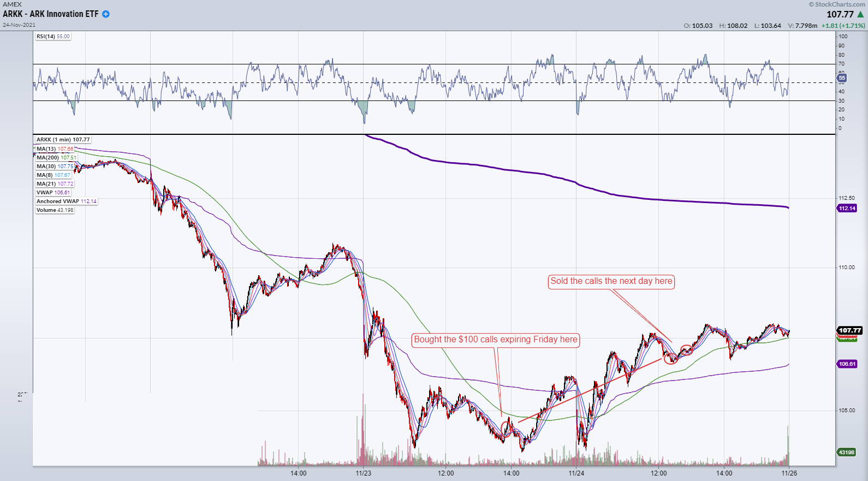Image resolution: width=868 pixels, height=481 pixels.
Task: Click the blue plus icon beside ARKK title
Action: click(106, 14)
